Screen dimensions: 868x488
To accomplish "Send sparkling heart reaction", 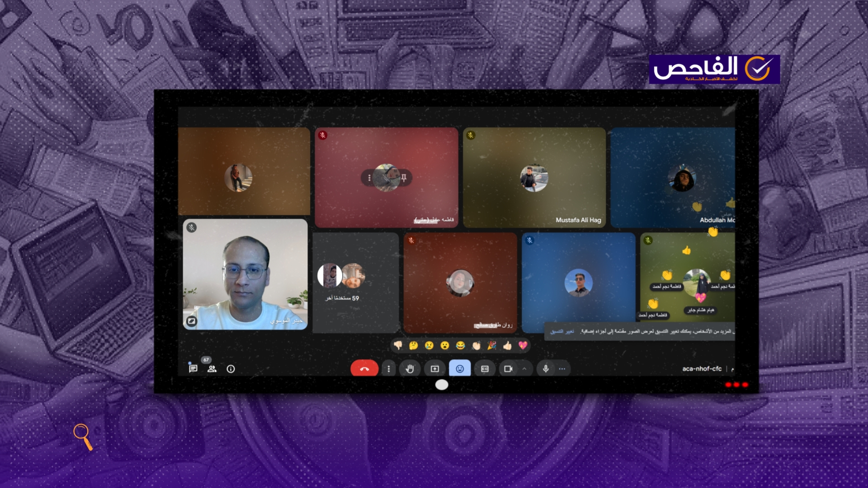I will tap(523, 346).
